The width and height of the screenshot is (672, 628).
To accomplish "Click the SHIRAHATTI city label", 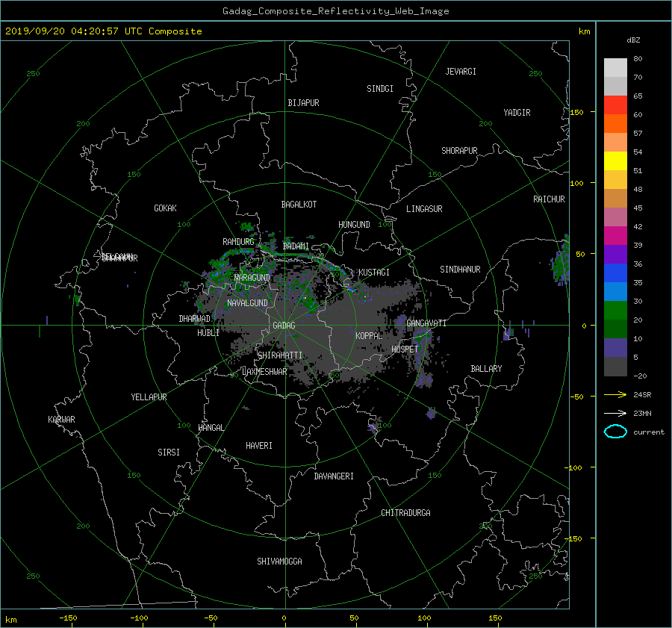I will pyautogui.click(x=280, y=355).
